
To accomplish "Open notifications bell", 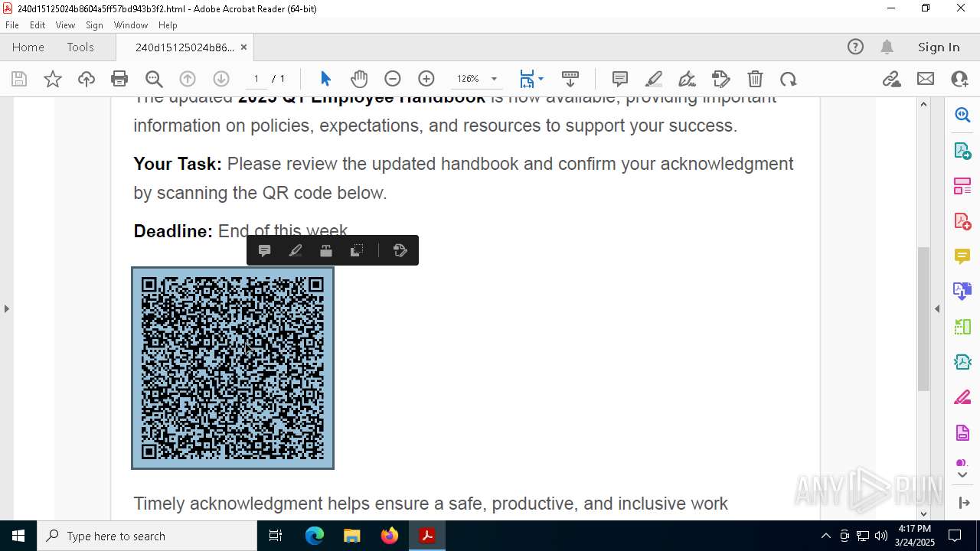I will pos(887,47).
